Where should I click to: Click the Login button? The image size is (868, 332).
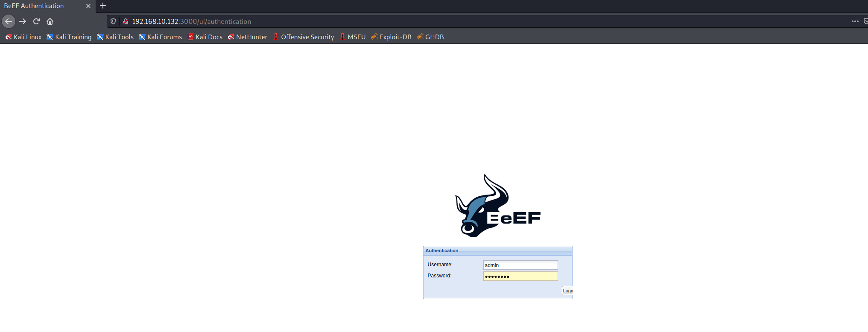pyautogui.click(x=567, y=291)
